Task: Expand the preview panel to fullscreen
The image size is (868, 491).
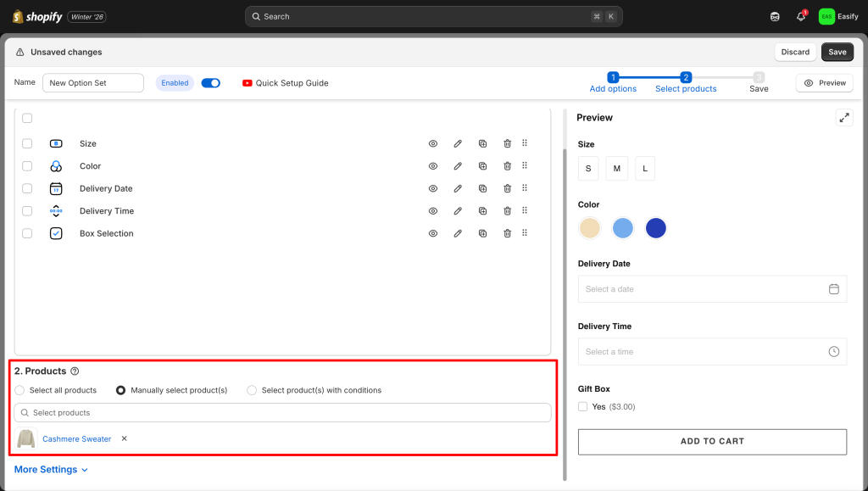Action: point(843,118)
